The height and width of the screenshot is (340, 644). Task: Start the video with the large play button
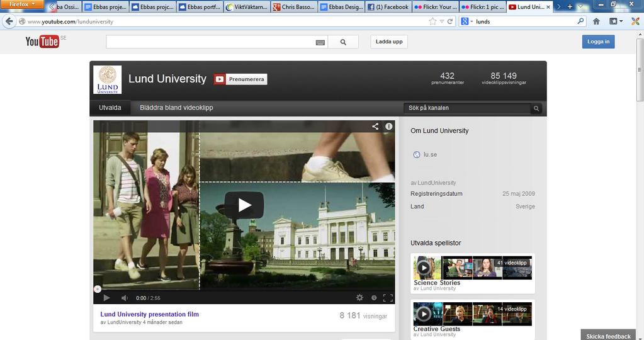(244, 205)
